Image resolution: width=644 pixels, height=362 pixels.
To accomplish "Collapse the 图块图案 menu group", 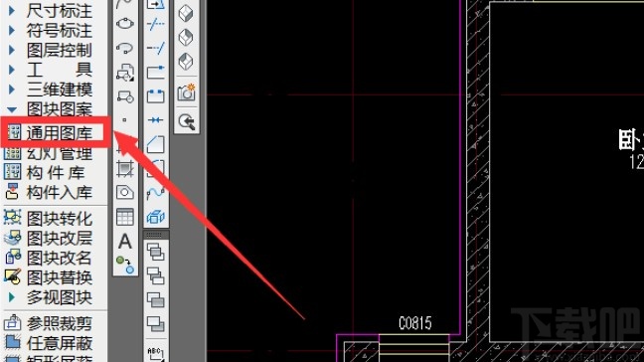I will point(12,109).
